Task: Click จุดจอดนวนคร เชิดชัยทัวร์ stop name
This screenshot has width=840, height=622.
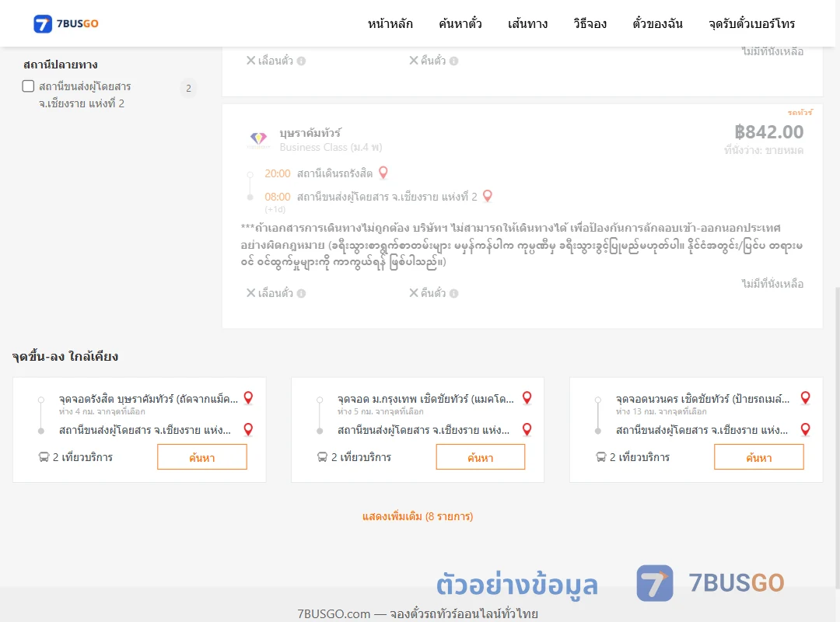Action: tap(703, 399)
